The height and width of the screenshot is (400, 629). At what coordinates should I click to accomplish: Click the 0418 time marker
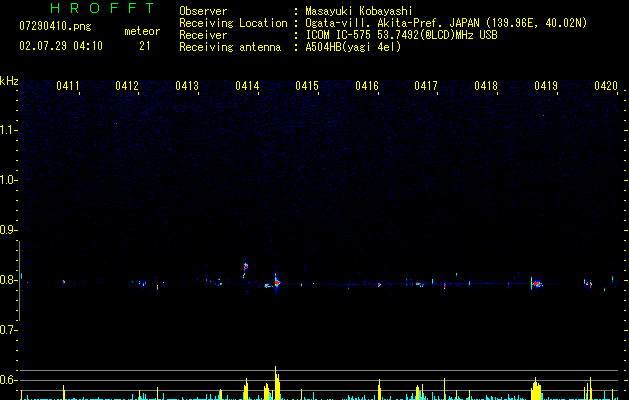pos(486,86)
